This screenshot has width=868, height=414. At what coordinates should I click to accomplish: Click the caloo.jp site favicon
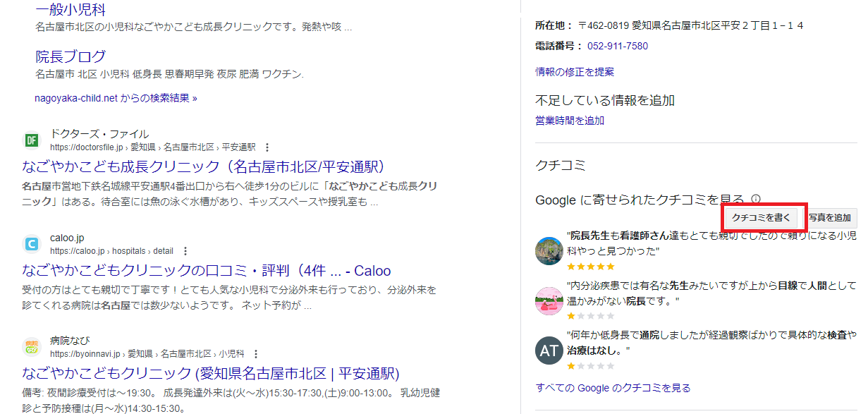point(31,243)
